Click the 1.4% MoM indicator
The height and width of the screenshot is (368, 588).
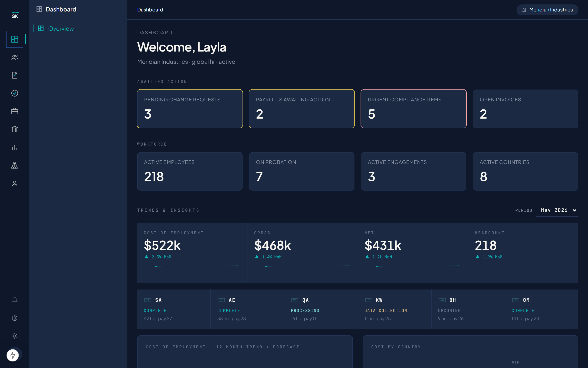pyautogui.click(x=268, y=257)
